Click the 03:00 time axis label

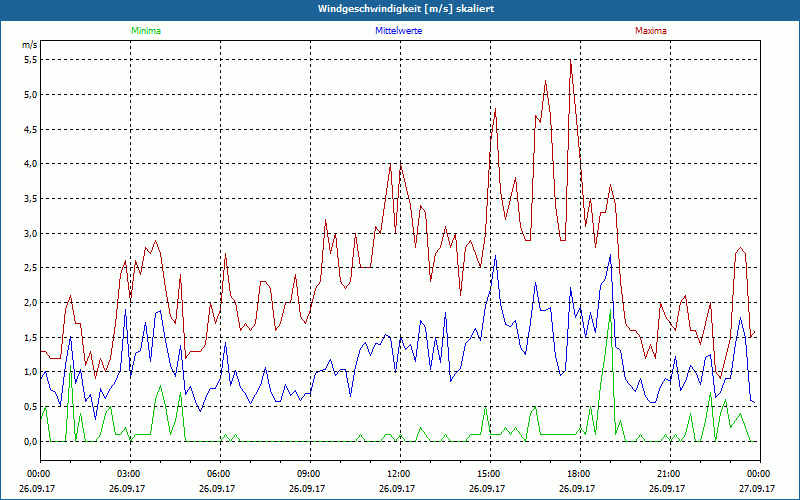(129, 474)
